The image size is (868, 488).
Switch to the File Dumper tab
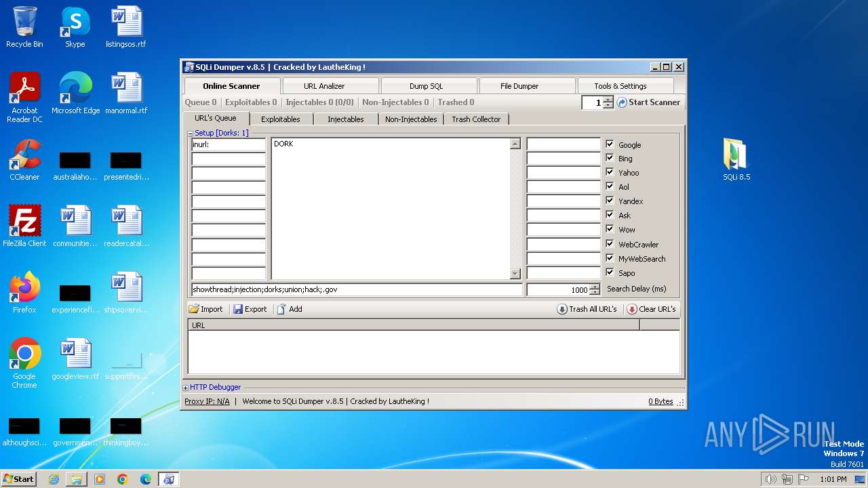point(519,86)
